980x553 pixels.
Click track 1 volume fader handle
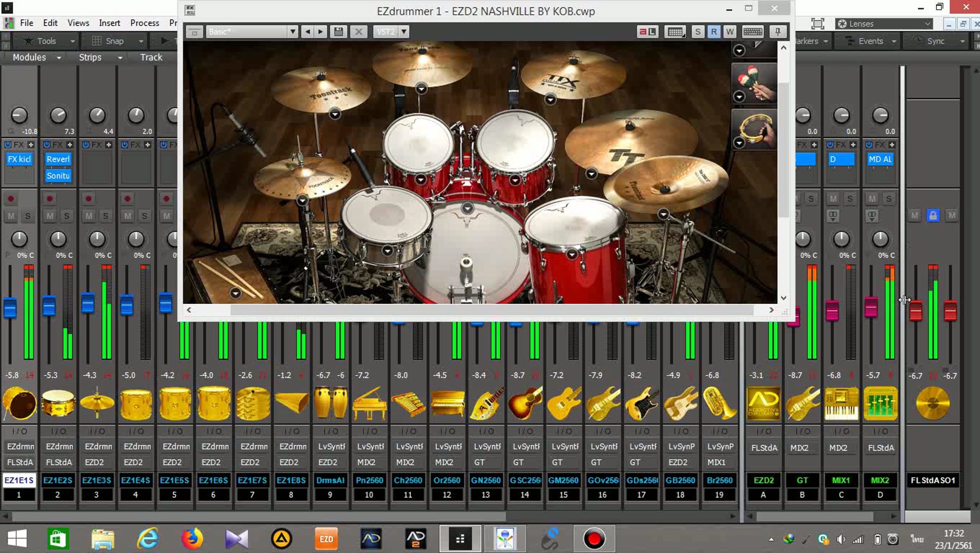click(x=10, y=308)
